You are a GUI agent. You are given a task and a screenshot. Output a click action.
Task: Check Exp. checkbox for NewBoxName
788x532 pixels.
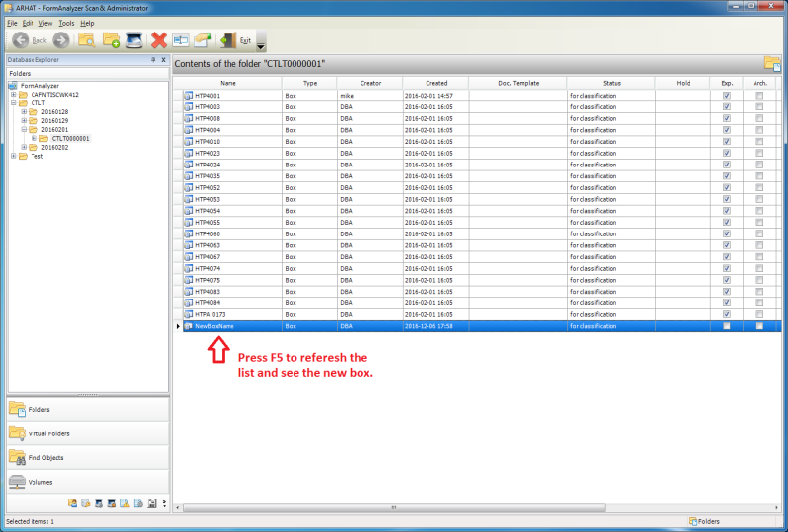[727, 326]
